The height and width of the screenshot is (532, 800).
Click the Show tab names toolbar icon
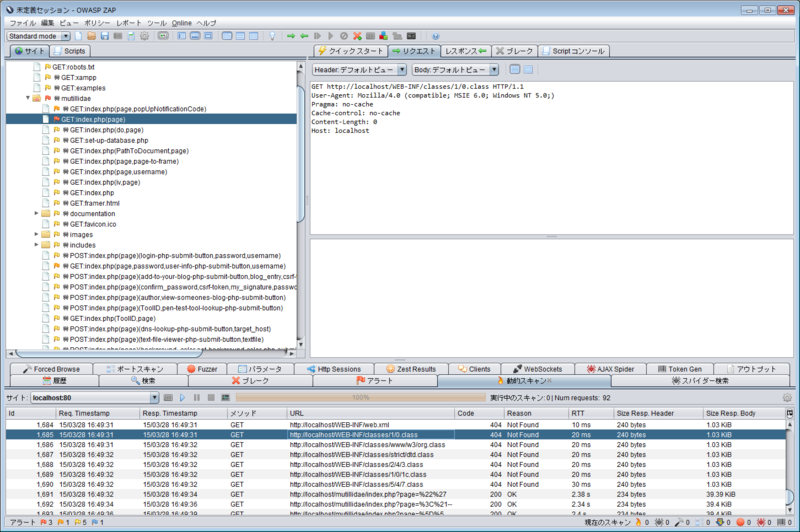coord(163,36)
